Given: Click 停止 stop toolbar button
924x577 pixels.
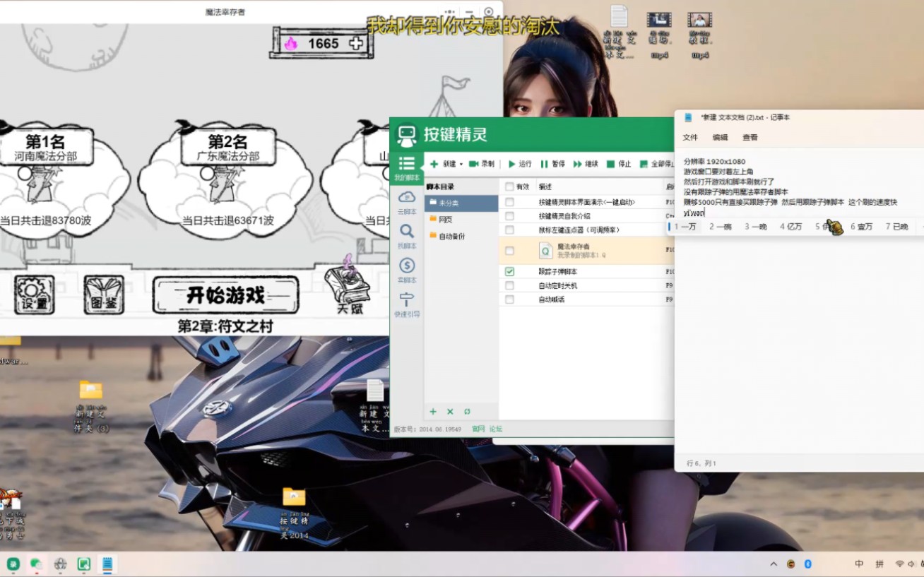Looking at the screenshot, I should click(x=619, y=164).
